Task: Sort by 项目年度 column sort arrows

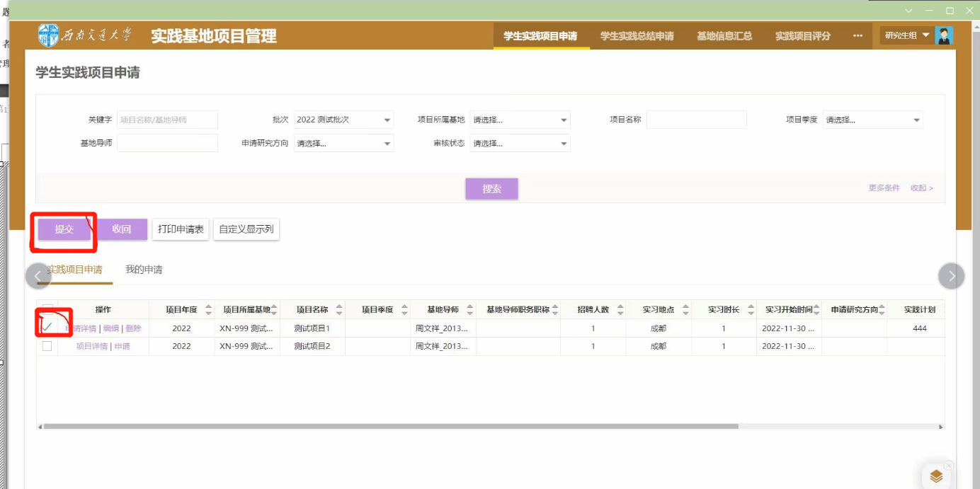Action: click(208, 310)
